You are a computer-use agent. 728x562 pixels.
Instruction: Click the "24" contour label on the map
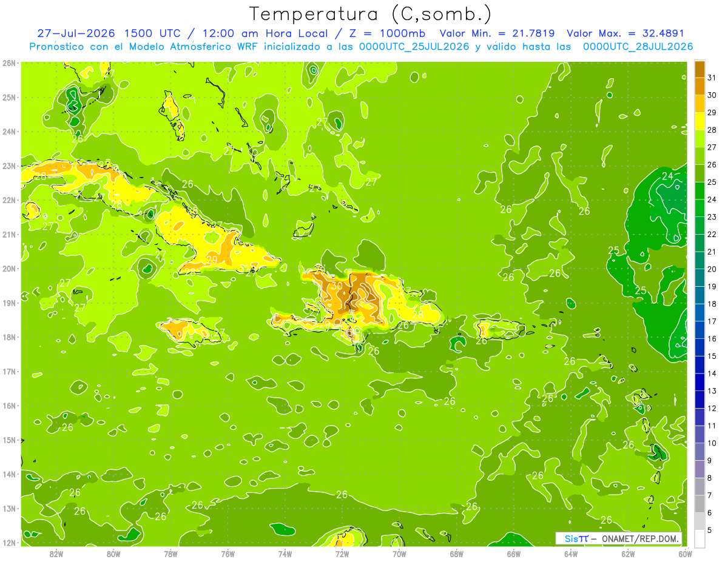coord(667,176)
